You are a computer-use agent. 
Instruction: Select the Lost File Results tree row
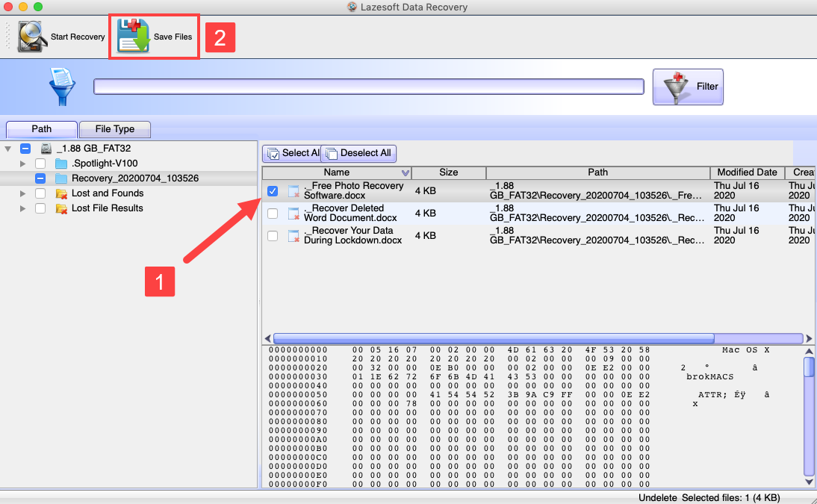point(128,208)
